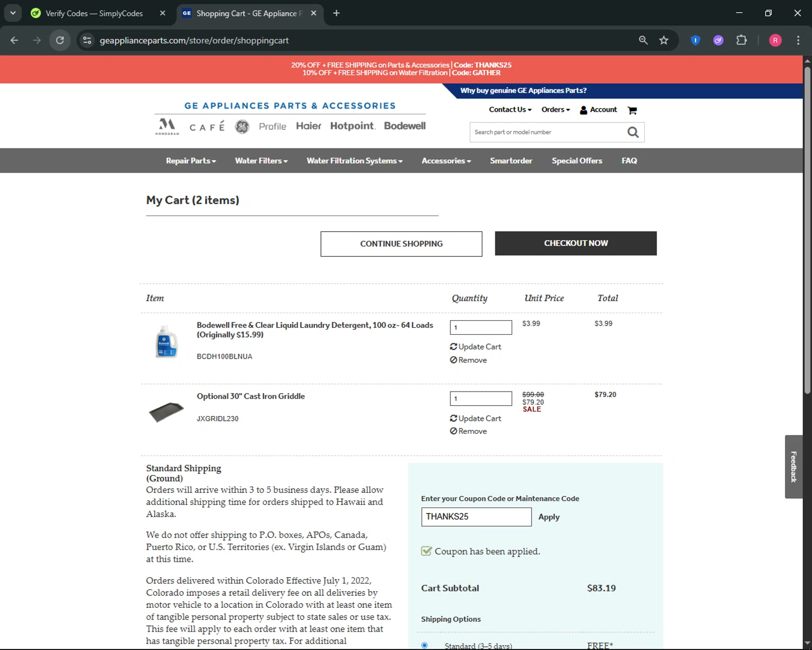Click the Cart Subtotal amount $83.19
Image resolution: width=812 pixels, height=650 pixels.
click(x=601, y=588)
